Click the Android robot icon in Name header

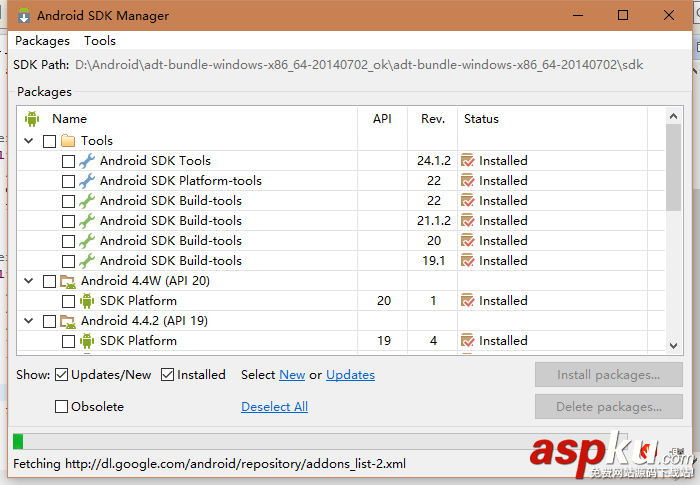31,119
